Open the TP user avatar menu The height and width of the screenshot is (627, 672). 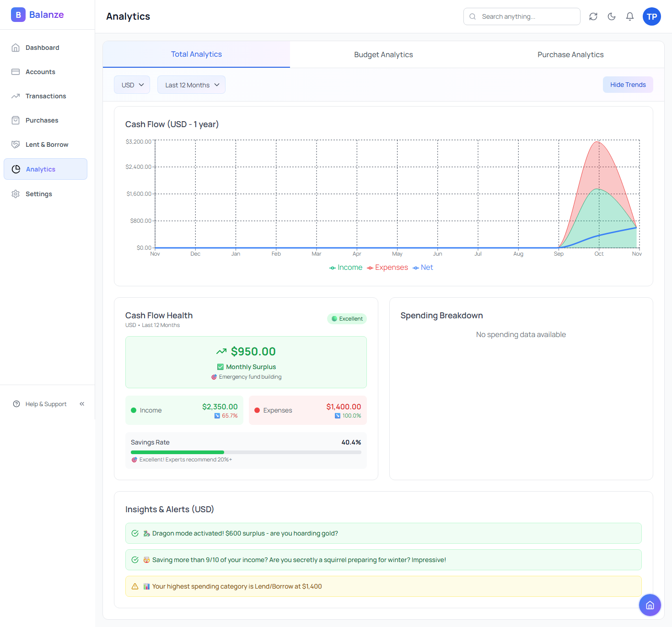[651, 16]
